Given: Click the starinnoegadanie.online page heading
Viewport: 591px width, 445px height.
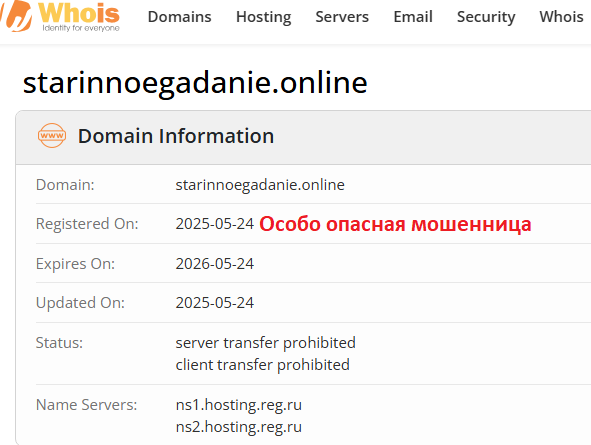Looking at the screenshot, I should (x=195, y=83).
